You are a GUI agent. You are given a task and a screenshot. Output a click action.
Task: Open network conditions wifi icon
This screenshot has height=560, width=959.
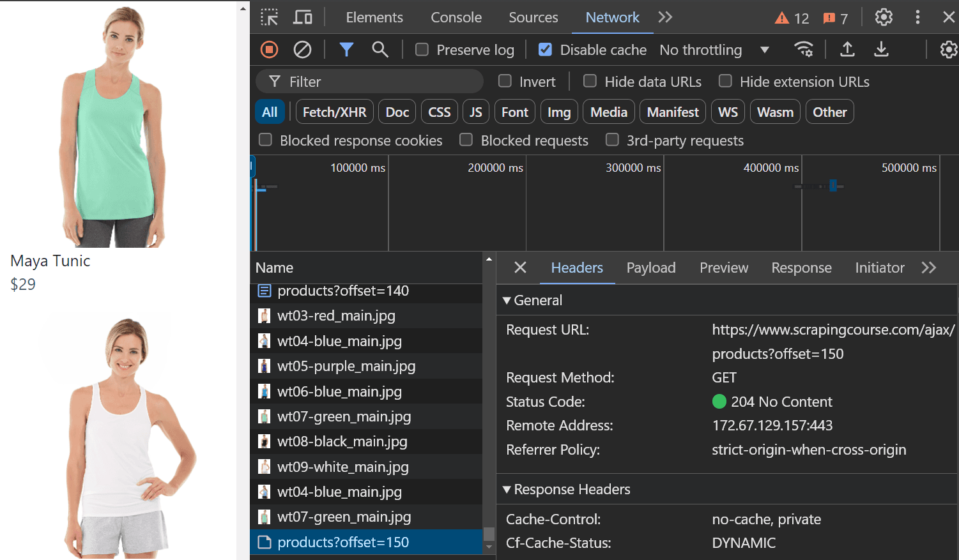click(804, 50)
